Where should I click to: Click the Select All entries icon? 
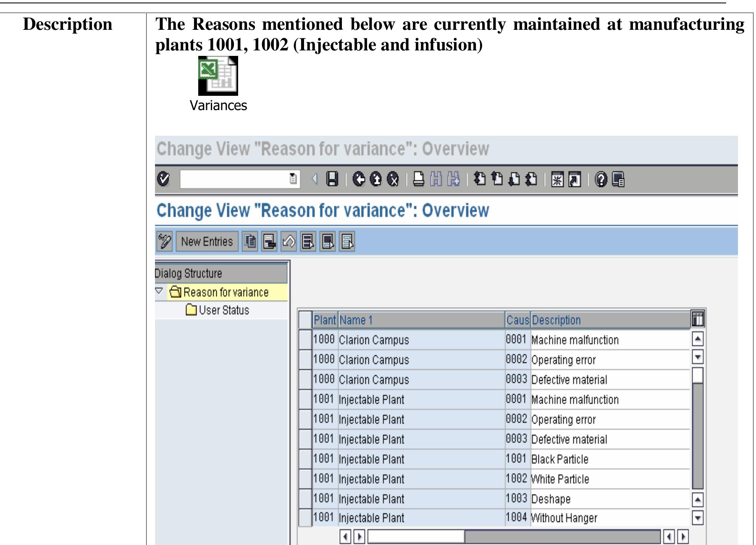308,242
